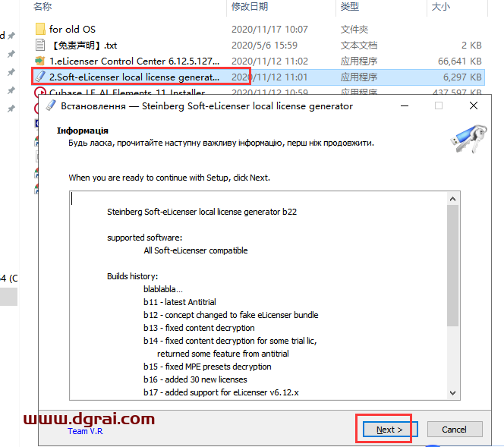
Task: Click the information text scrollbar thumb
Action: [452, 266]
